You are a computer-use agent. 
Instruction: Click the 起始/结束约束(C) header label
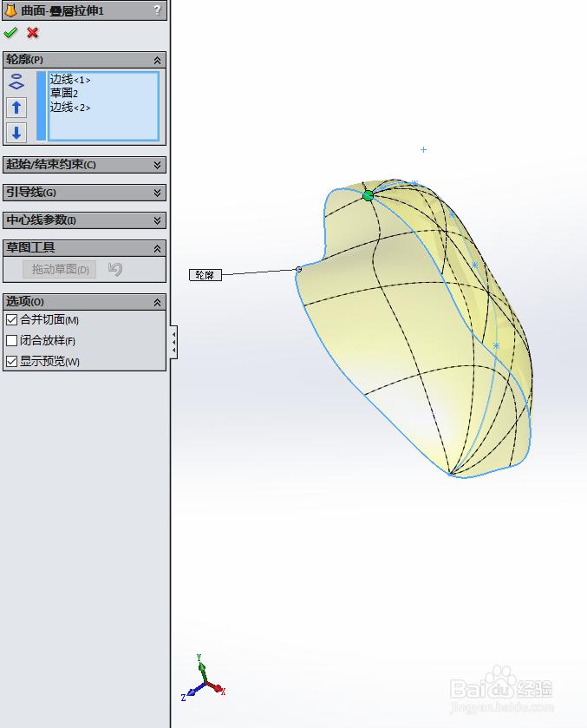pyautogui.click(x=51, y=164)
